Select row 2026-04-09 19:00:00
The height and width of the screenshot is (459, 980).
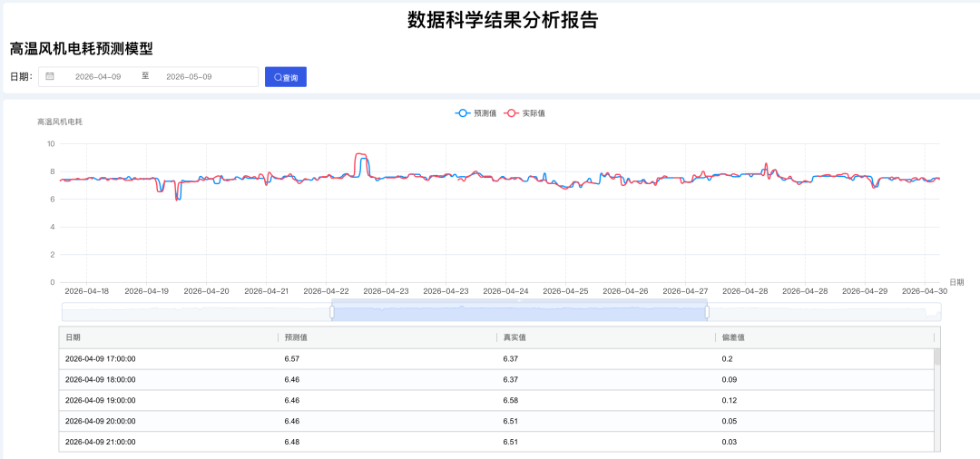(497, 400)
